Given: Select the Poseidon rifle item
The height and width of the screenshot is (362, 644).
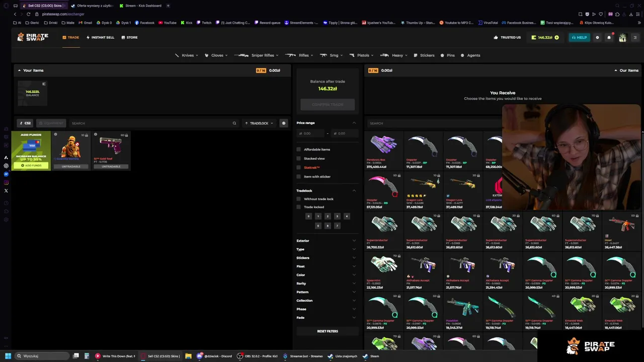Looking at the screenshot, I should click(x=463, y=312).
